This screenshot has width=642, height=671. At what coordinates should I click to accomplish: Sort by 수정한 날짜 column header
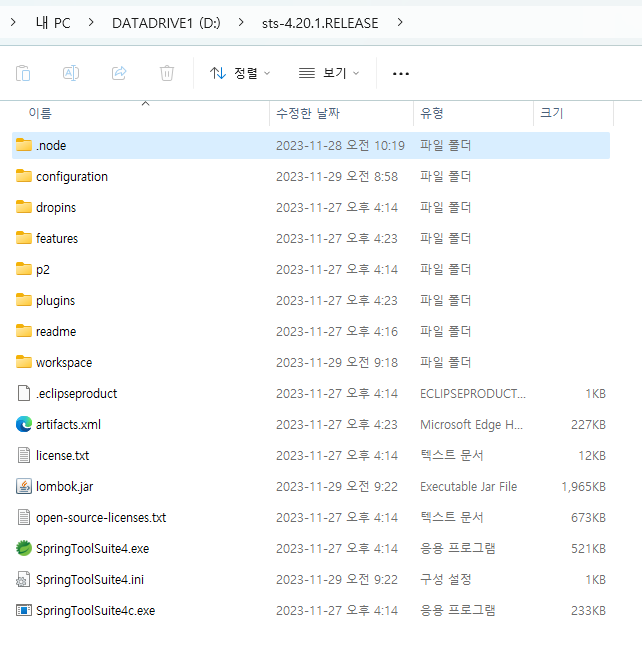click(x=308, y=113)
